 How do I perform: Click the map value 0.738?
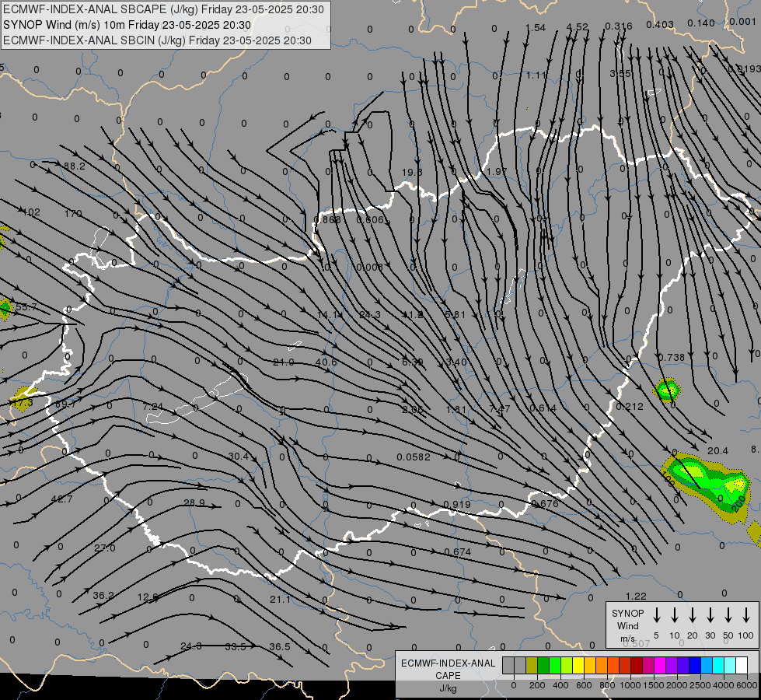tap(671, 357)
